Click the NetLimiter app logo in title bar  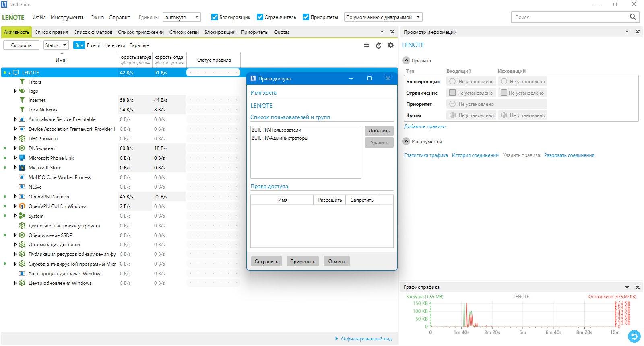pyautogui.click(x=4, y=4)
